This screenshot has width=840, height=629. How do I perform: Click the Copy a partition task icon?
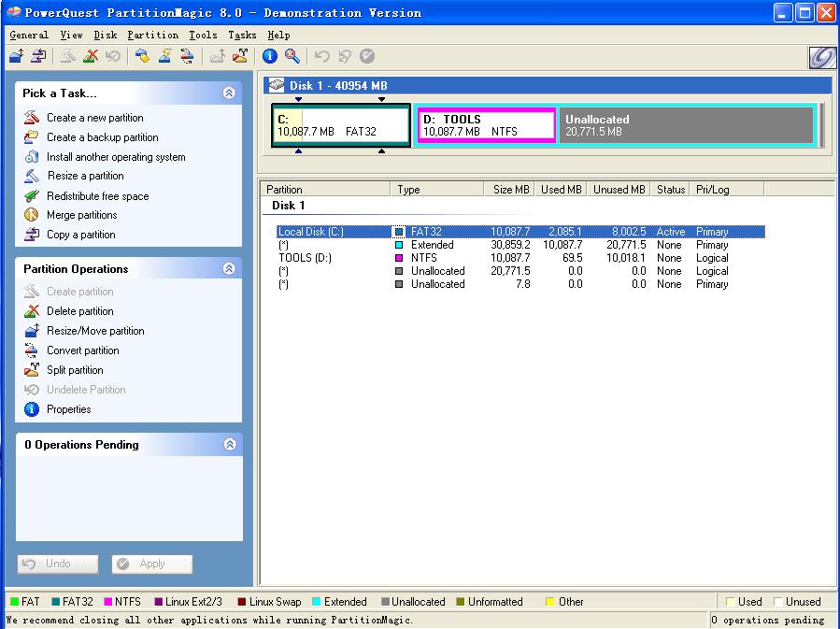32,235
